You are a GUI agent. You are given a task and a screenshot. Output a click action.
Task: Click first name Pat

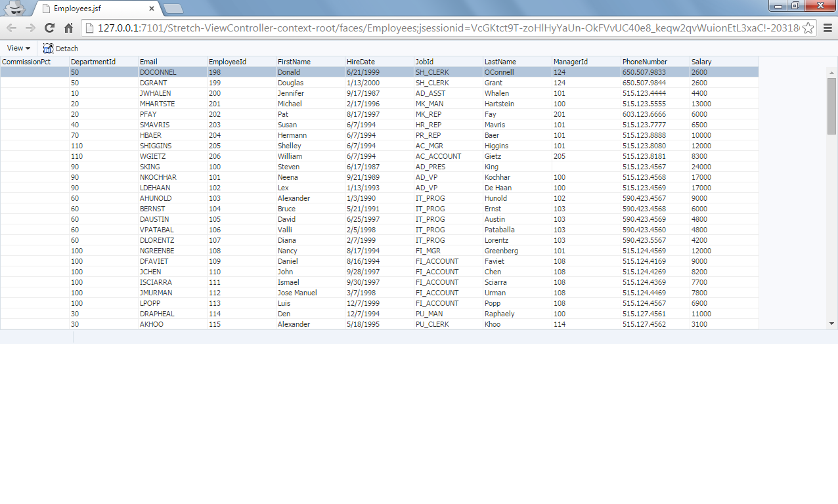coord(283,114)
